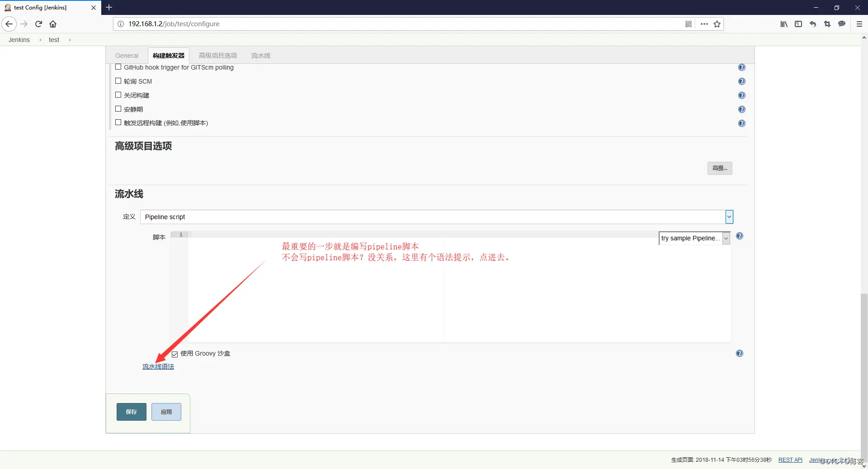Apply changes with 应用 button
The image size is (868, 469).
[x=166, y=412]
